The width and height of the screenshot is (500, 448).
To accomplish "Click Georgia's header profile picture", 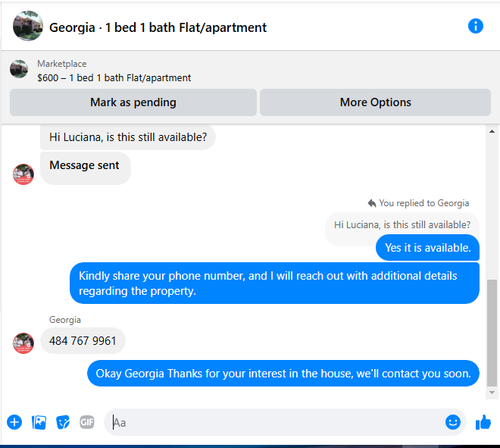I will (28, 26).
